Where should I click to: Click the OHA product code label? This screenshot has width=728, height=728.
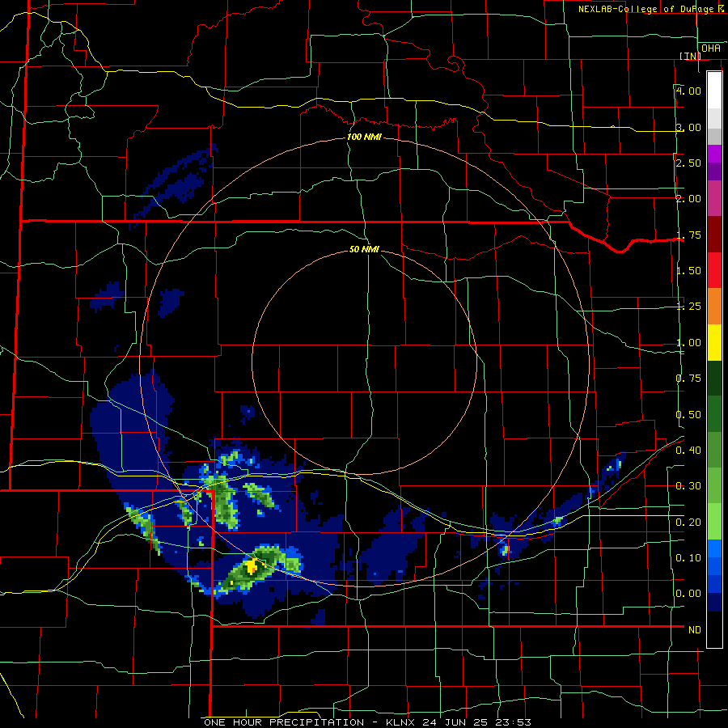711,48
